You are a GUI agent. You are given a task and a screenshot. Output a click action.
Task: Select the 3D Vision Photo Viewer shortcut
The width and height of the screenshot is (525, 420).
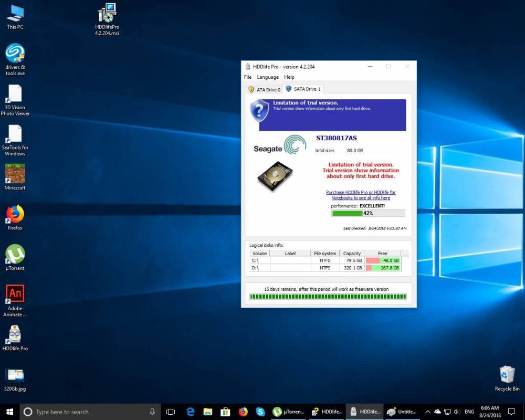point(15,100)
